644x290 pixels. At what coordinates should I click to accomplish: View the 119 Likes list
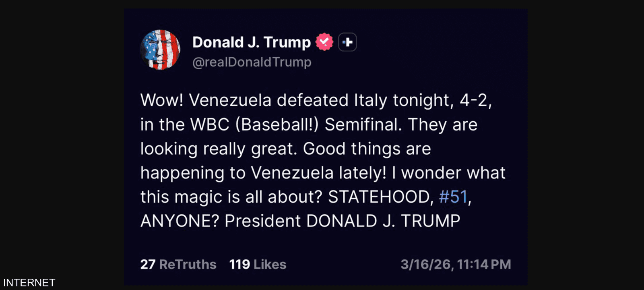click(258, 265)
